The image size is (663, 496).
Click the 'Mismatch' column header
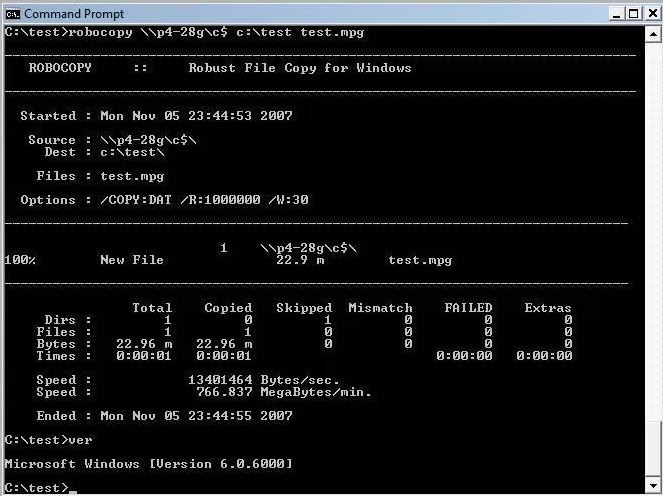click(x=380, y=308)
